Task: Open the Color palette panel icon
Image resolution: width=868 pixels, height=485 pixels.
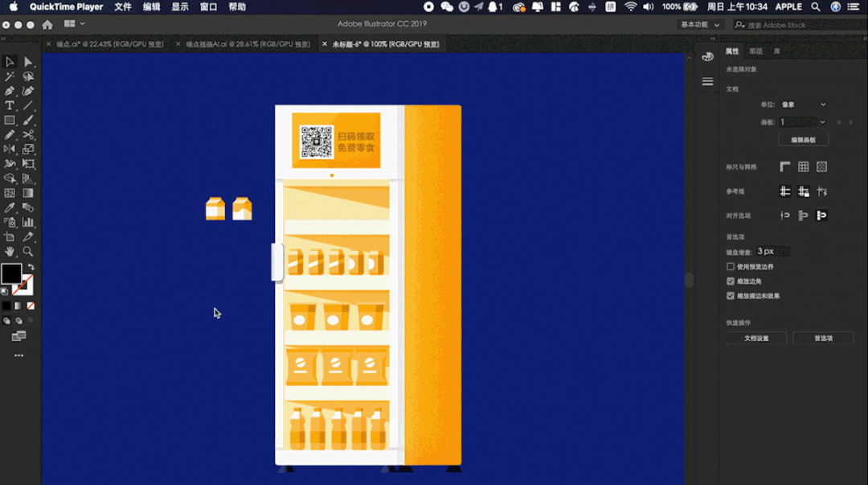Action: coord(707,56)
